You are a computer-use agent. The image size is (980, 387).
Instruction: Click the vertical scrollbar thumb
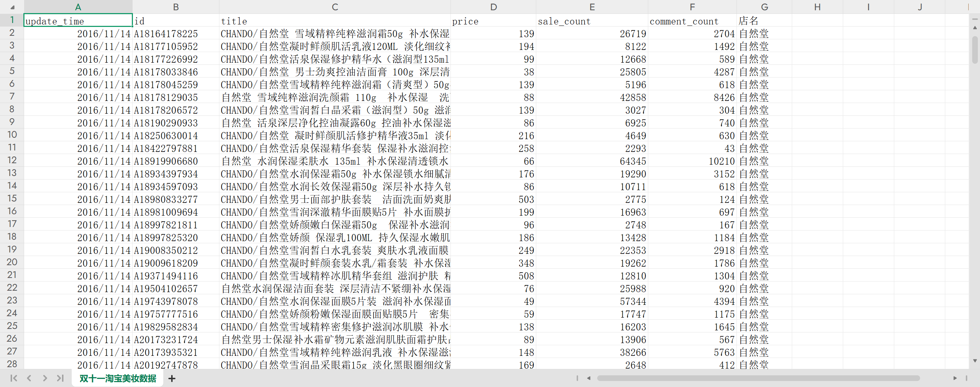point(975,50)
